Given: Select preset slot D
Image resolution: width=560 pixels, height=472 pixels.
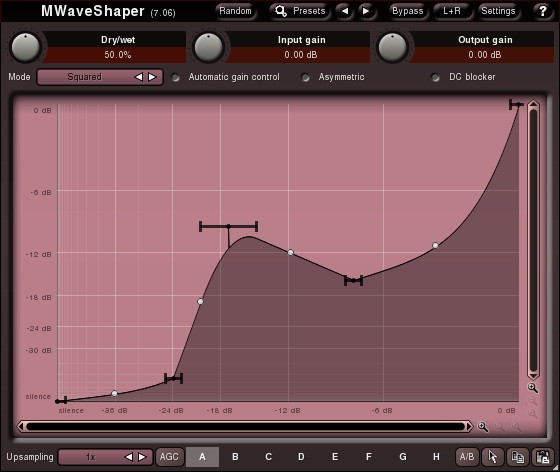Looking at the screenshot, I should tap(301, 457).
